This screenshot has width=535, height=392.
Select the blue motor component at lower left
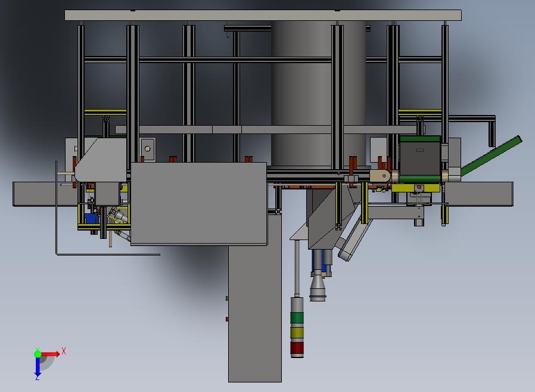[91, 219]
